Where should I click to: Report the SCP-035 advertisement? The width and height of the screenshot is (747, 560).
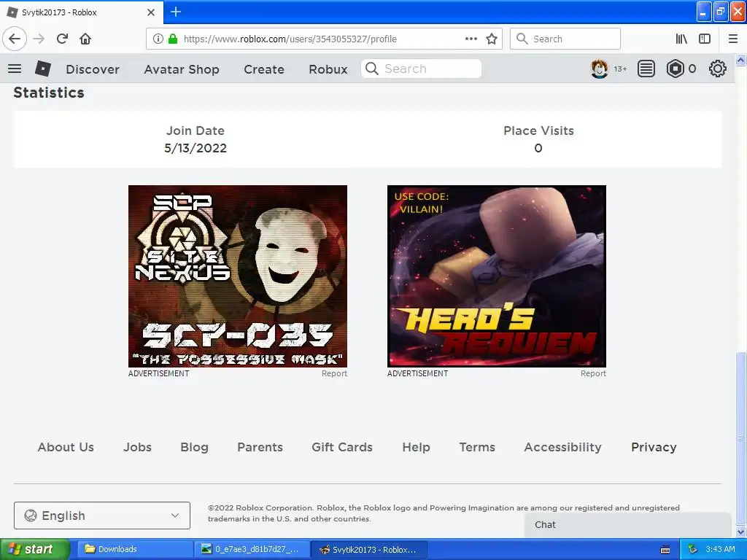click(x=334, y=374)
